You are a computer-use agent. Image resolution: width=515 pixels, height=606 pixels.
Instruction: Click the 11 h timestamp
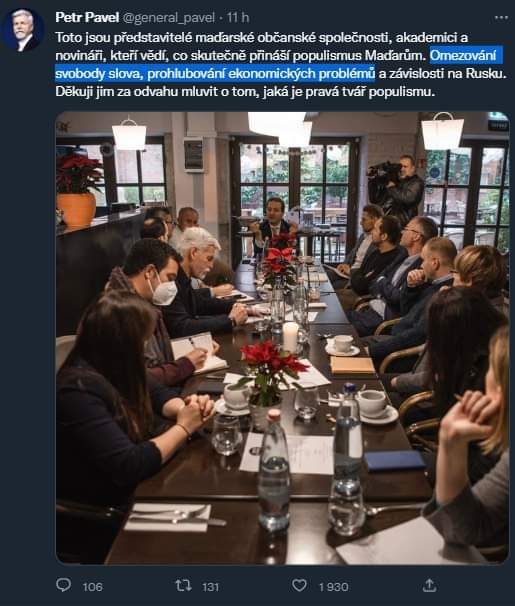point(238,18)
